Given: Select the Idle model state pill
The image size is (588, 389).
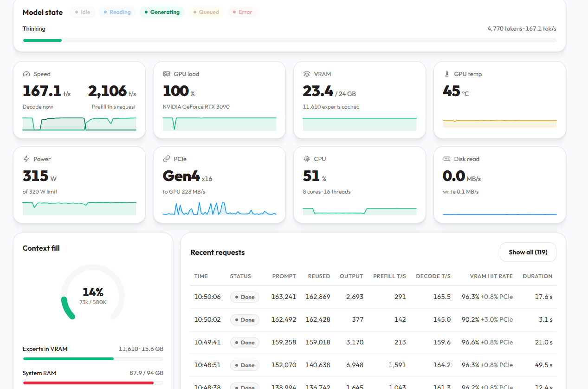Looking at the screenshot, I should pos(82,12).
